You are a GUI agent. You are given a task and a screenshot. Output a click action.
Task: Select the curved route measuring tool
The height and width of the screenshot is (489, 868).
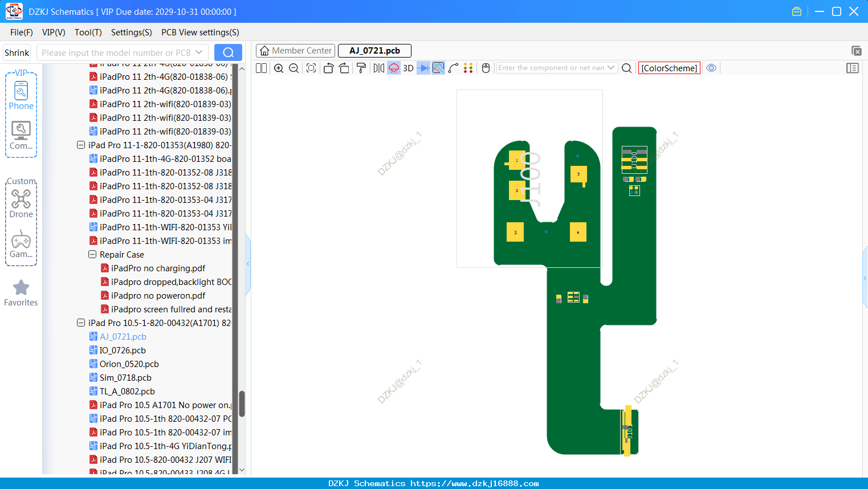(454, 68)
